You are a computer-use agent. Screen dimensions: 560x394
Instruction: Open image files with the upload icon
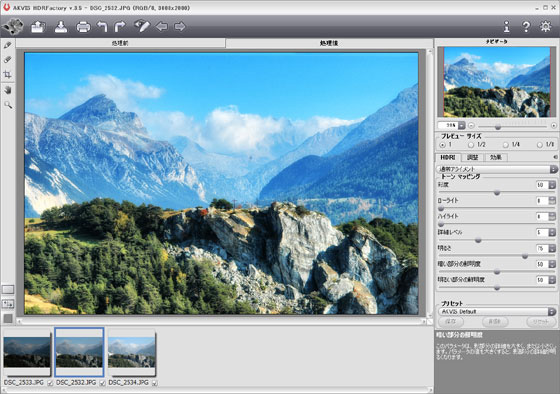38,27
